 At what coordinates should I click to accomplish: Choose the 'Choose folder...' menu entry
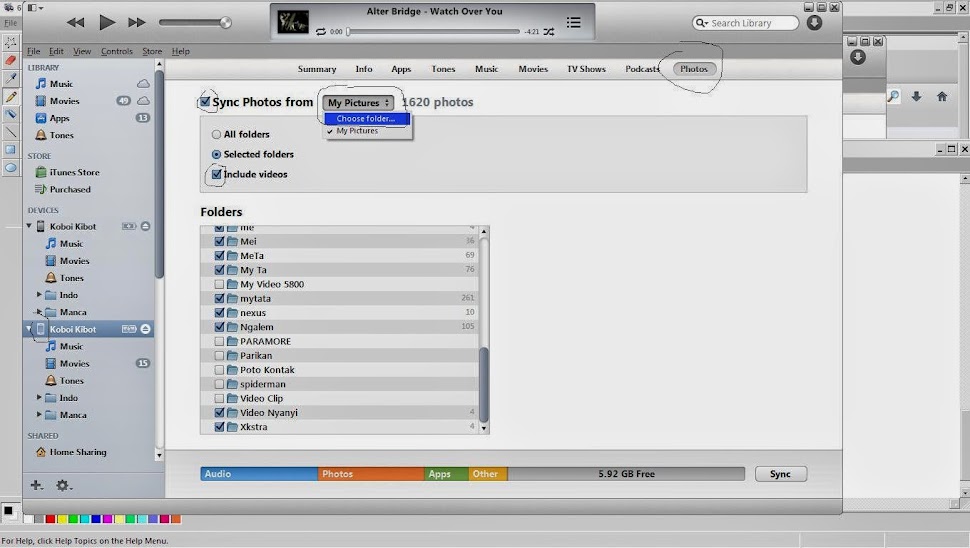pos(366,118)
